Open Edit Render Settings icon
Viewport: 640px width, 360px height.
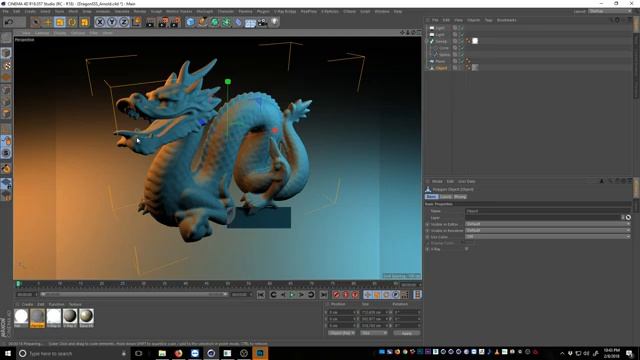click(x=175, y=22)
